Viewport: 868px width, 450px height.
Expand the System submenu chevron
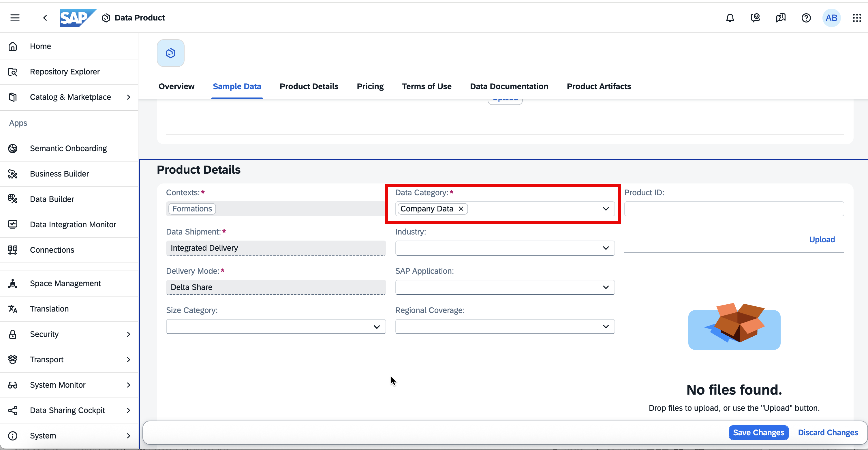tap(128, 436)
